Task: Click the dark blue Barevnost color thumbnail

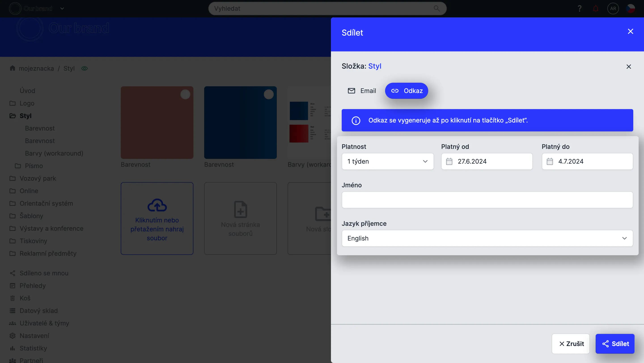Action: 240,125
